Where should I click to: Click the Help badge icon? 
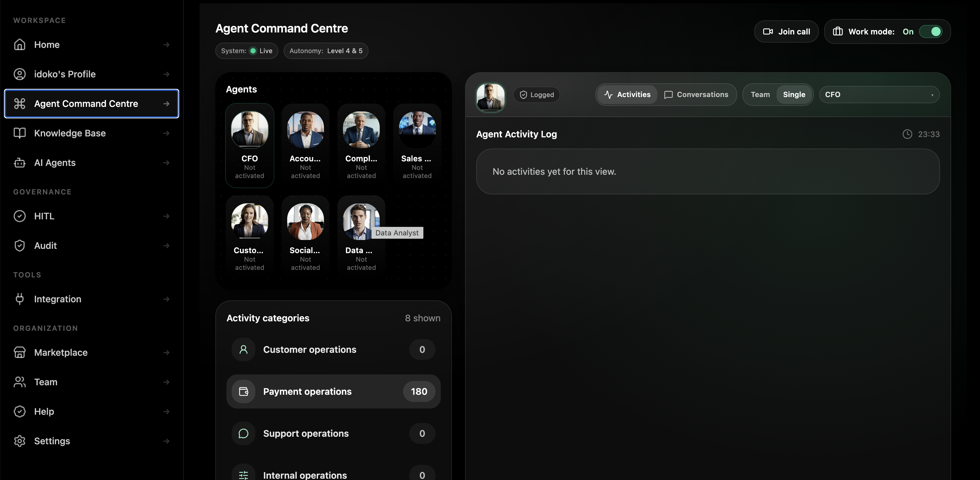click(19, 411)
